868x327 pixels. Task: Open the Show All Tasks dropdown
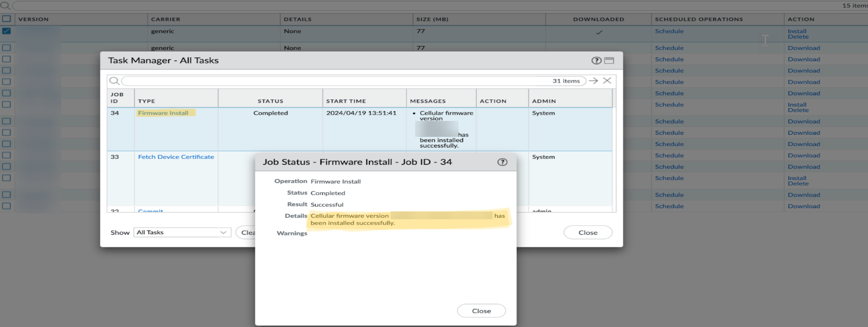point(182,232)
